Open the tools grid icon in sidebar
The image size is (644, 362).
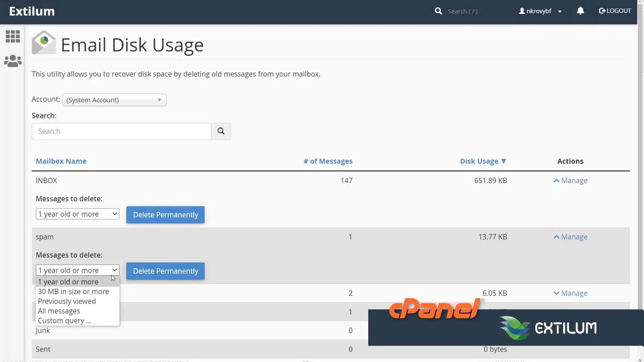(13, 37)
